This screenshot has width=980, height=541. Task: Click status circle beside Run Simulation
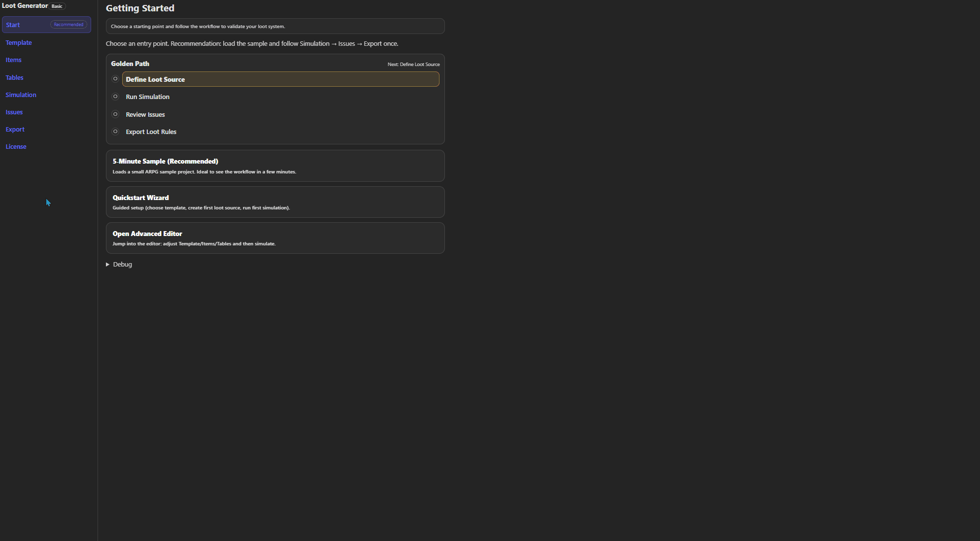115,97
